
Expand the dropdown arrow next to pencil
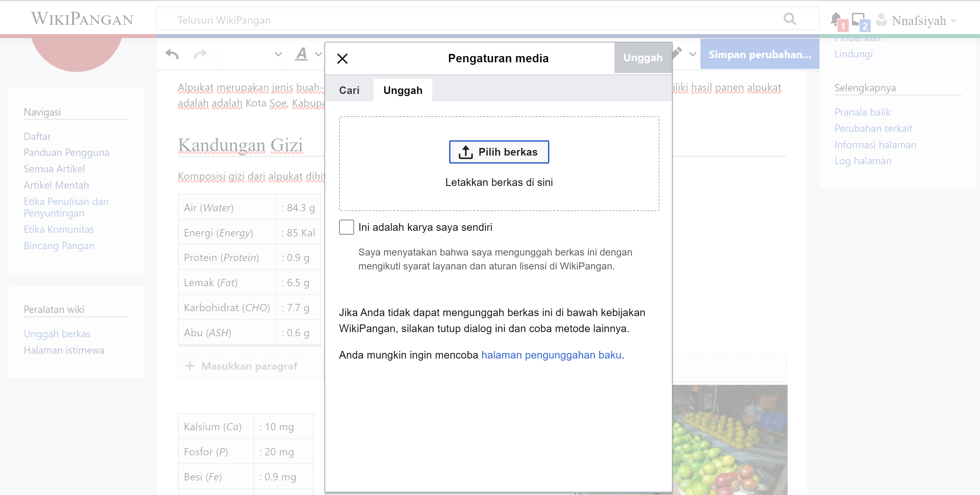[x=692, y=54]
